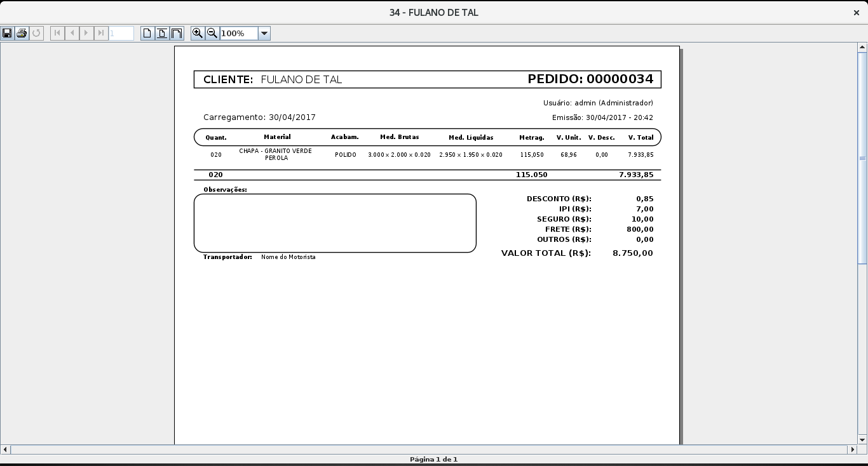Click 'Usuário: admin (Administrador)' text
Image resolution: width=868 pixels, height=466 pixels.
click(598, 103)
